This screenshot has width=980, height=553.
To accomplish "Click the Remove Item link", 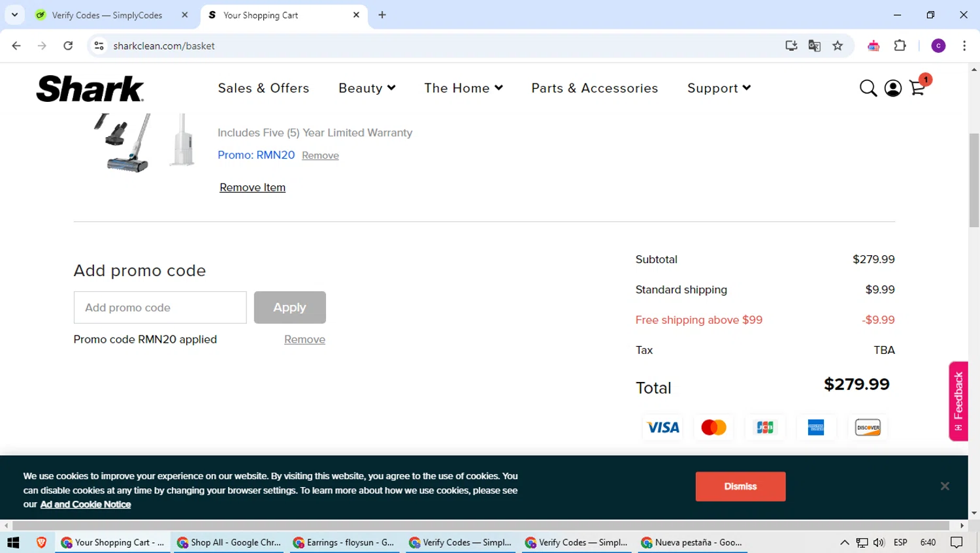I will coord(252,187).
